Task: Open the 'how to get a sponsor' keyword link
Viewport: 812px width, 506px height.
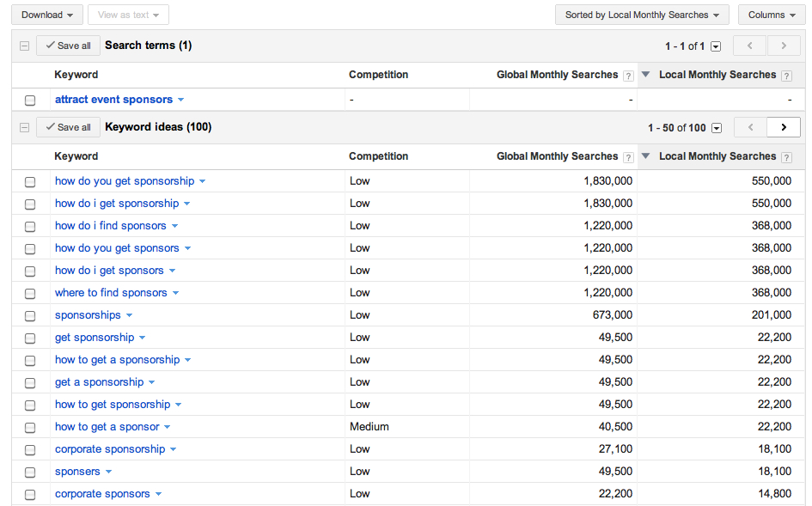Action: point(107,427)
